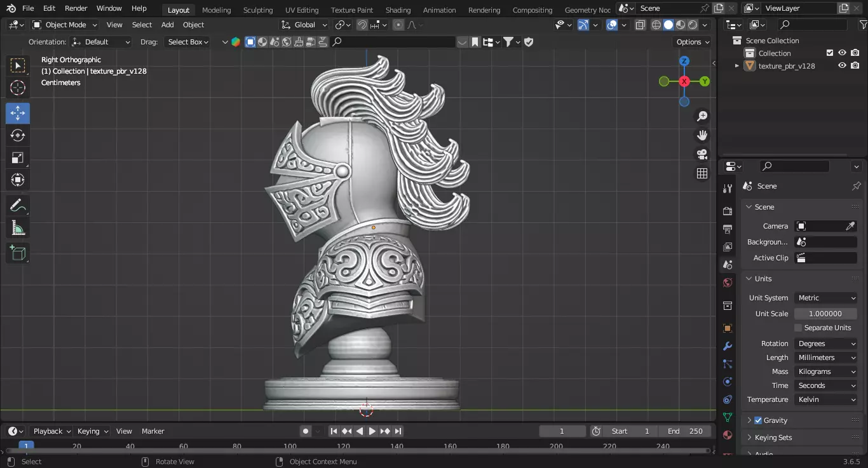Screen dimensions: 868x468
Task: Open the Orientation Default dropdown
Action: coord(102,42)
